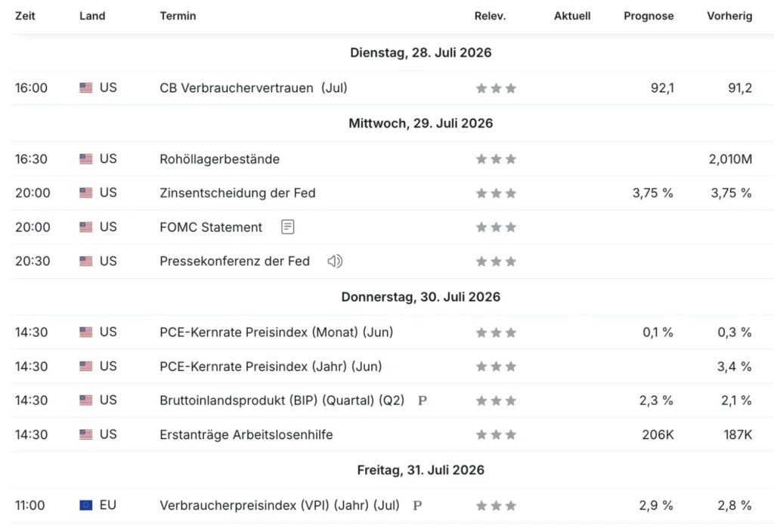Click the EU flag in the Verbraucherpreisindex row
Viewport: 774px width, 532px height.
click(86, 506)
